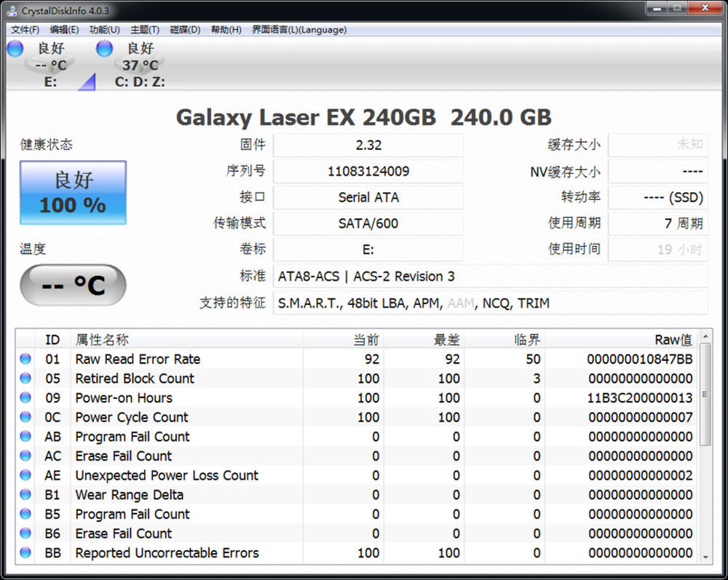Click the status orb for Unexpected Power Loss Count
The image size is (728, 580).
(x=25, y=475)
